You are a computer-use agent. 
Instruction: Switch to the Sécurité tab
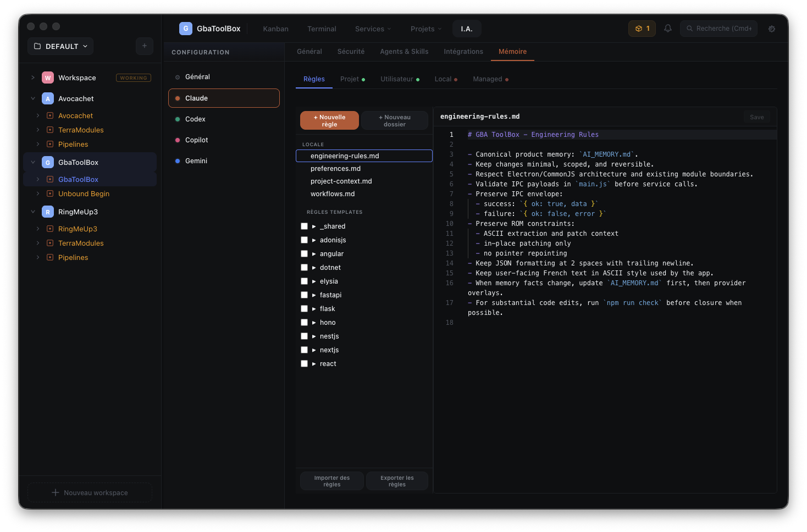351,52
